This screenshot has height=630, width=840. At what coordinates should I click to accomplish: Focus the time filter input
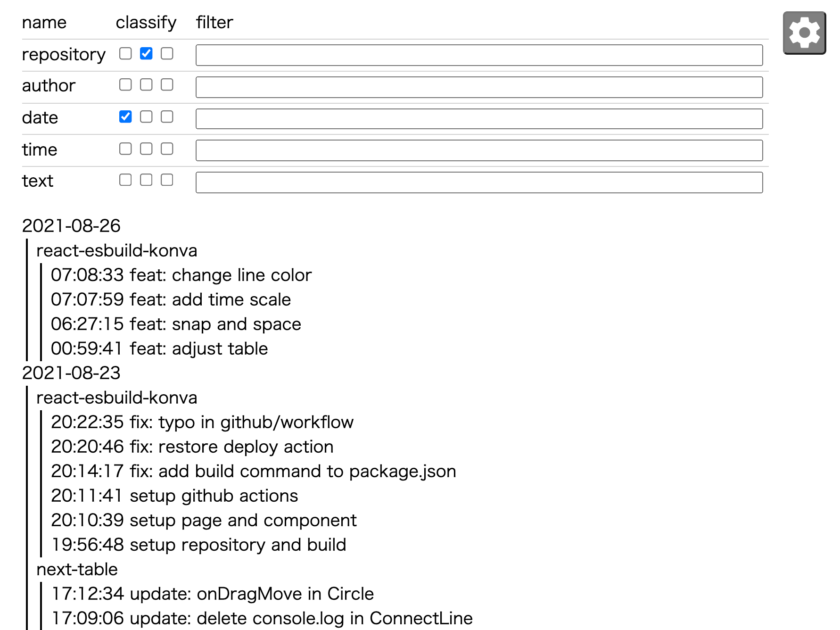(479, 150)
